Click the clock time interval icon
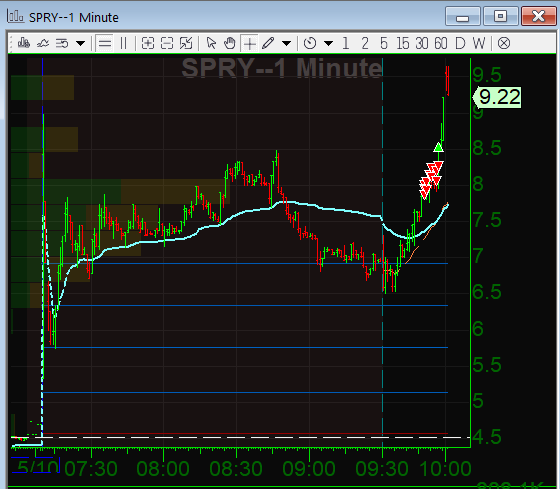This screenshot has width=560, height=489. point(310,44)
